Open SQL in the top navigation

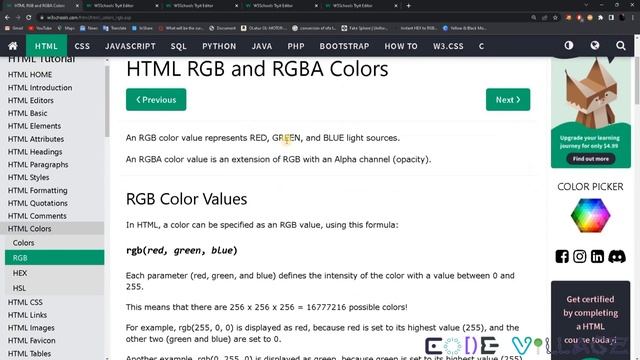point(178,46)
